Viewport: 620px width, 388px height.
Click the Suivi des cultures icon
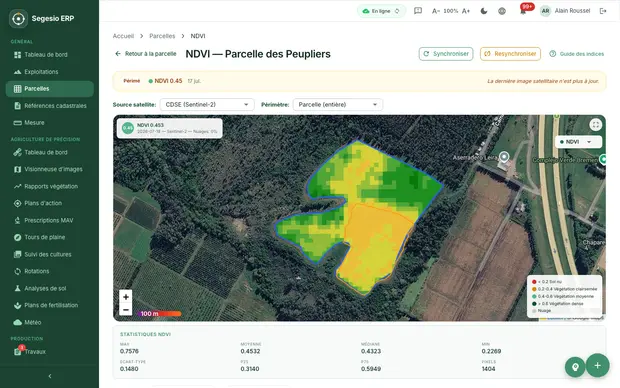click(17, 254)
